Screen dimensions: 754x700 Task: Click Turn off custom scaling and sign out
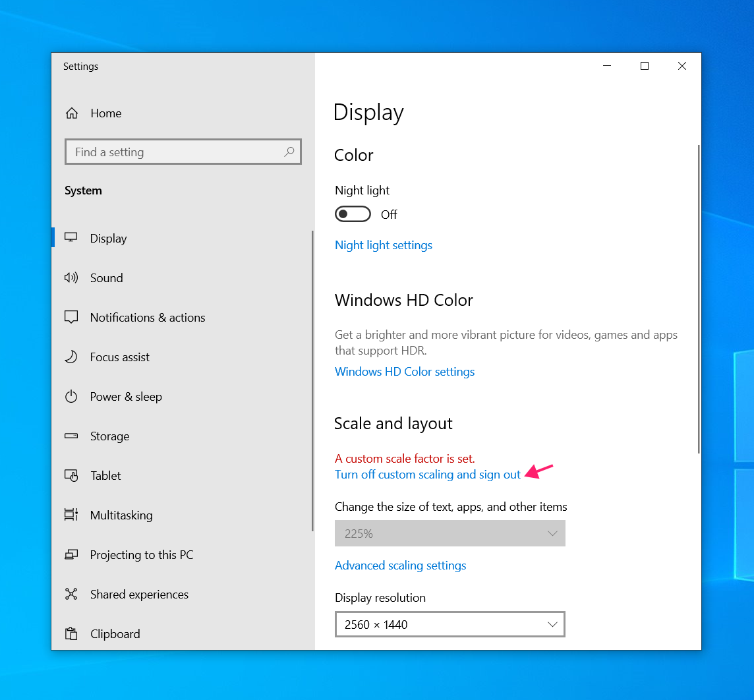pos(428,475)
